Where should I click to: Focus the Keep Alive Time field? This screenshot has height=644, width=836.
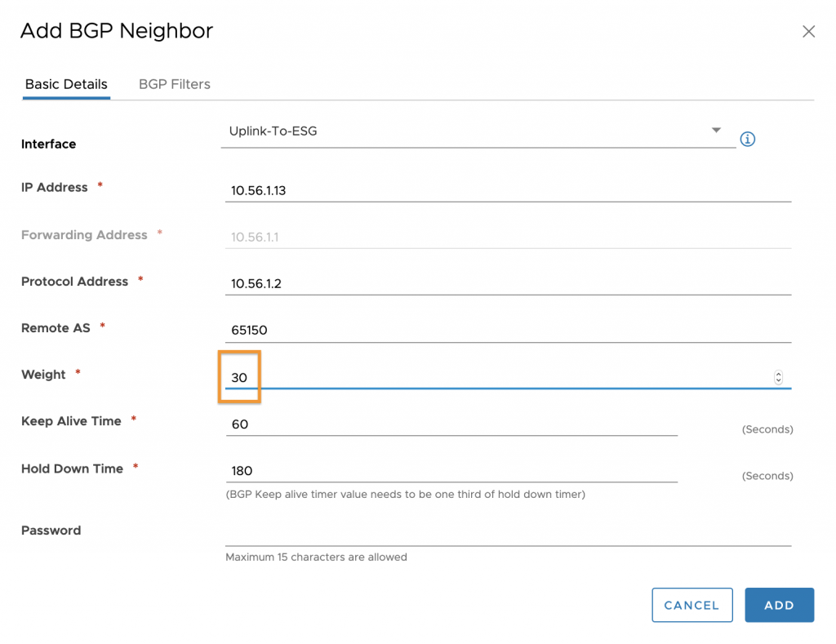451,424
